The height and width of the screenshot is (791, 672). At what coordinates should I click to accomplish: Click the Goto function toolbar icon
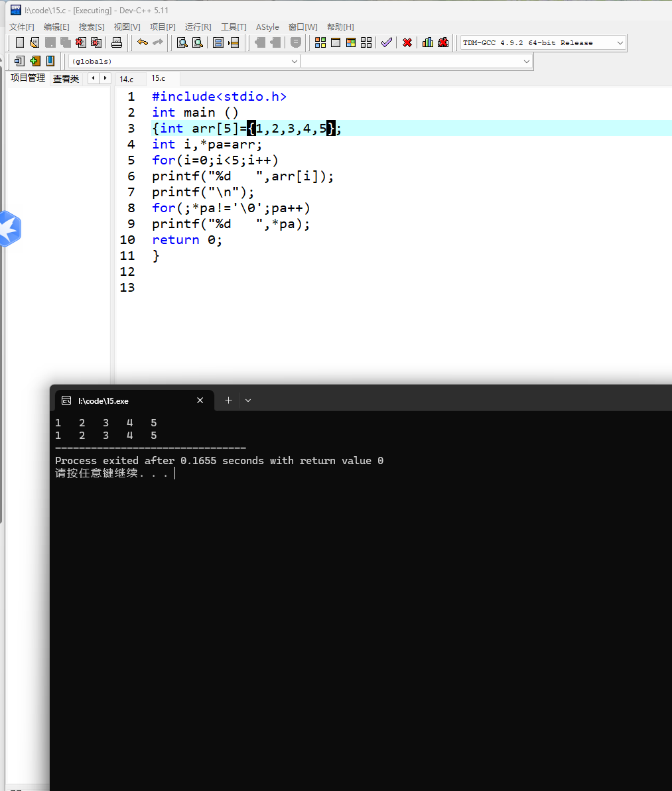coord(218,43)
